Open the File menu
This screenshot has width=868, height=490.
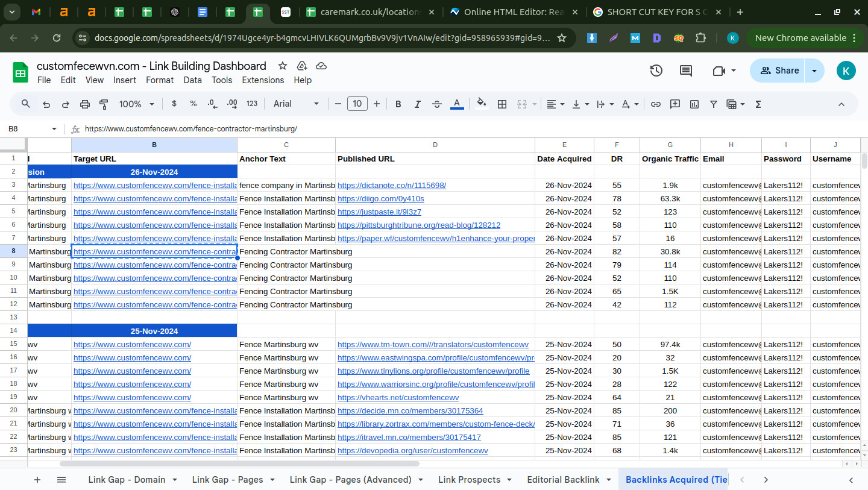(44, 80)
